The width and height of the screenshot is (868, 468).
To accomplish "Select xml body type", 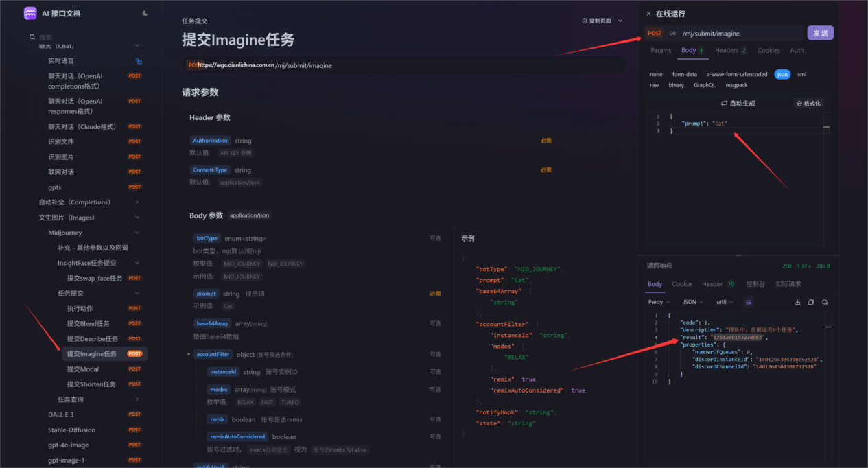I will 801,74.
